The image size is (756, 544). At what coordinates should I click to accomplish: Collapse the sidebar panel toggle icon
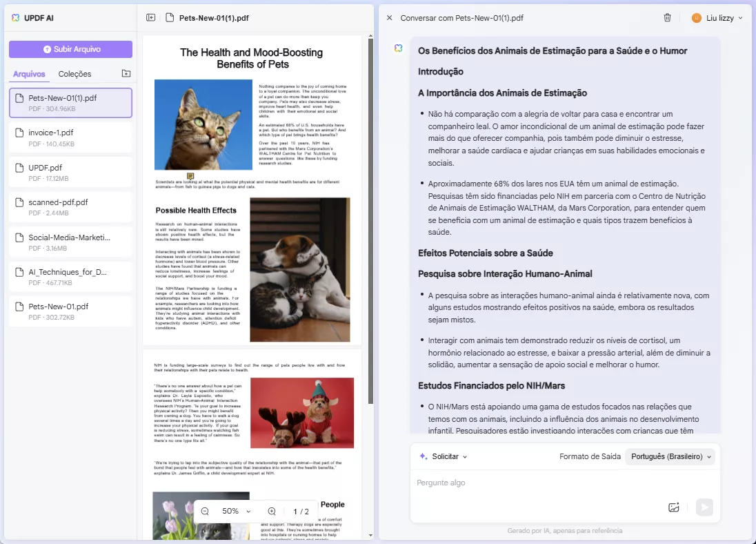click(150, 18)
